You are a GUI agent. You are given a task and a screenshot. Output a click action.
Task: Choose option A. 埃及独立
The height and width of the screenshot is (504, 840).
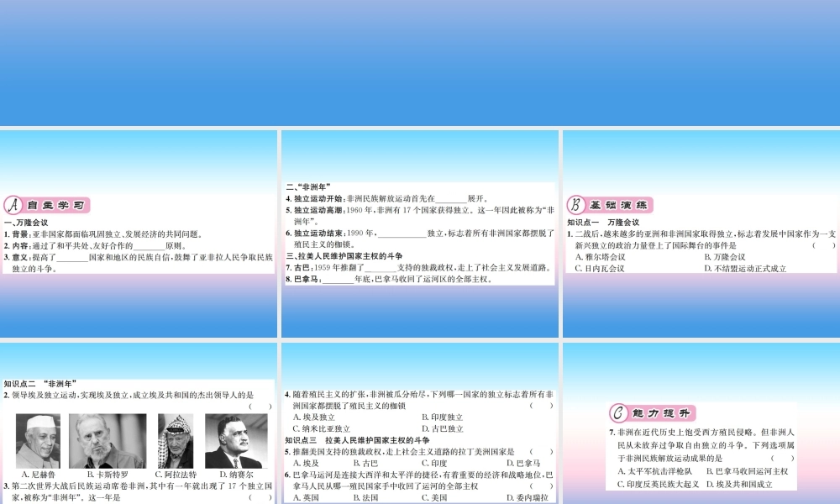[314, 417]
